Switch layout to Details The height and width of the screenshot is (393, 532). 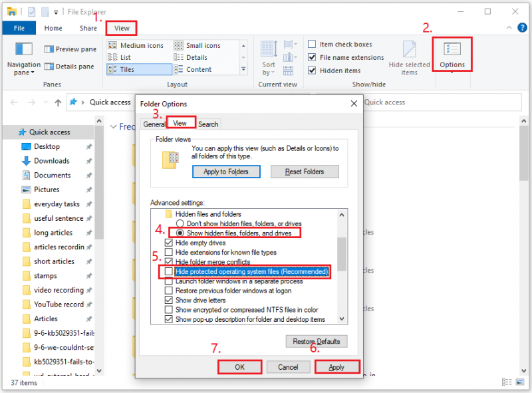tap(191, 57)
